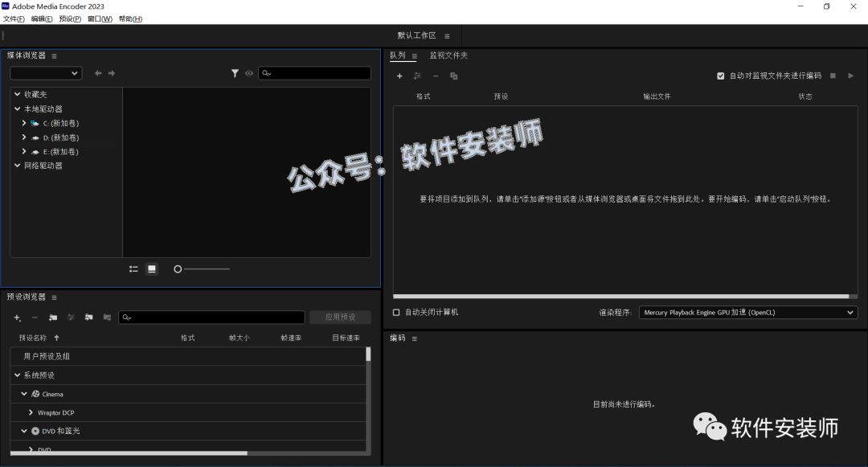Collapse the 本地驱动器 tree node
This screenshot has width=868, height=467.
(x=17, y=109)
